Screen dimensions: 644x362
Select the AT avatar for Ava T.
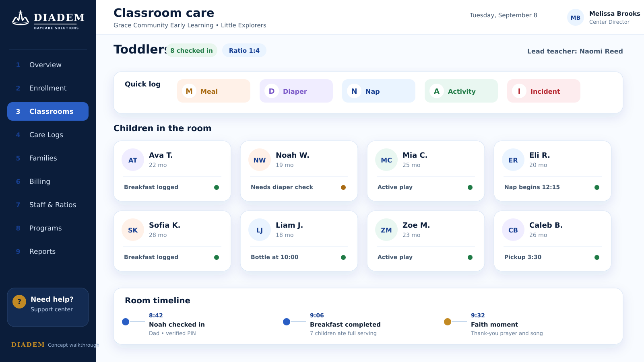coord(133,160)
